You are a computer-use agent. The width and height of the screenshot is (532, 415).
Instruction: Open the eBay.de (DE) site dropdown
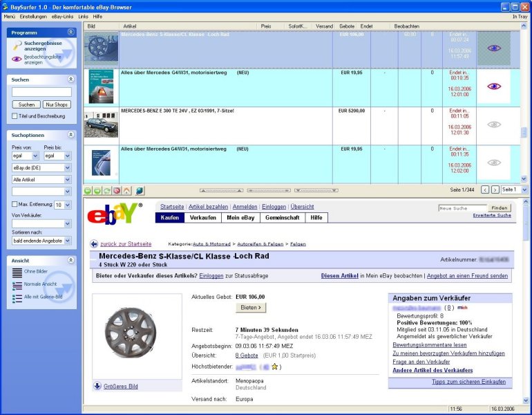pos(68,167)
